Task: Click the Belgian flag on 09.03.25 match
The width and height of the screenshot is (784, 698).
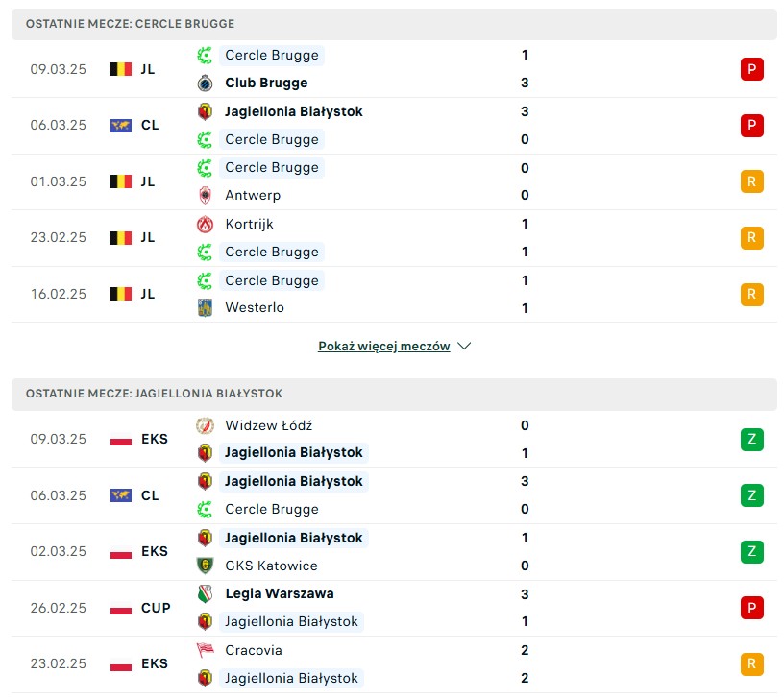Action: point(121,69)
